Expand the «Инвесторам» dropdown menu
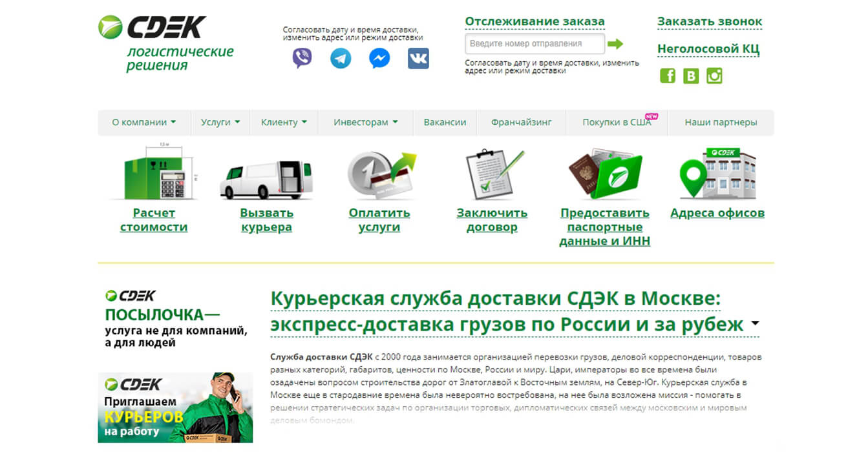 pyautogui.click(x=365, y=122)
